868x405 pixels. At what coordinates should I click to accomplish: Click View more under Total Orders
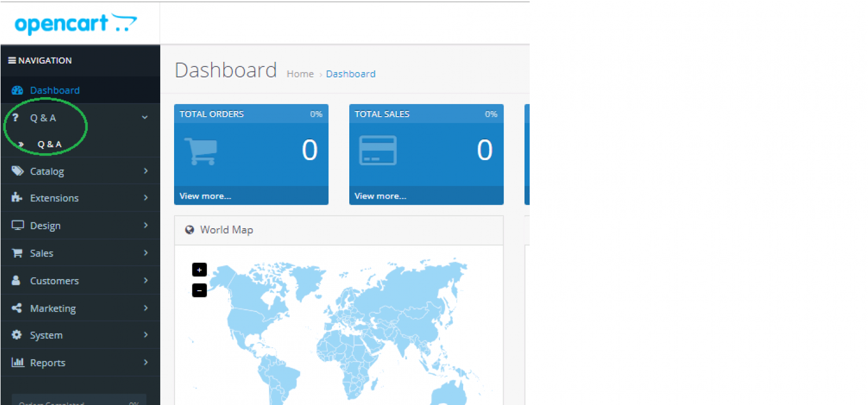[205, 196]
